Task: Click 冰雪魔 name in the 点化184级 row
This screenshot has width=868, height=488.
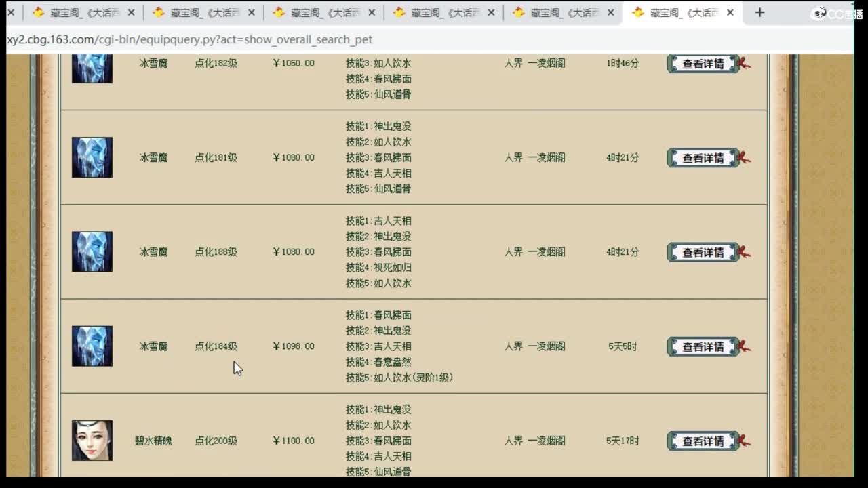Action: point(153,346)
